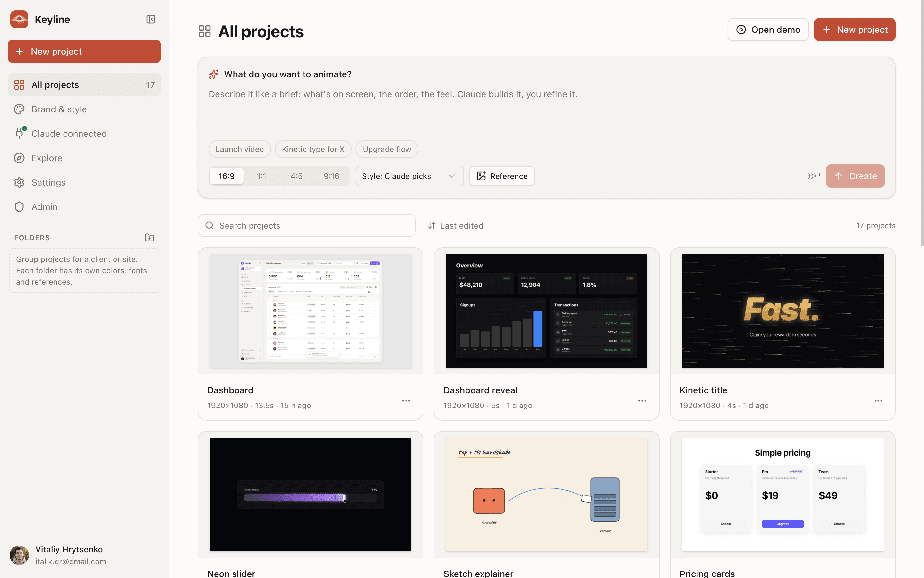Click italik.gr@gmail.com email text

pos(71,562)
